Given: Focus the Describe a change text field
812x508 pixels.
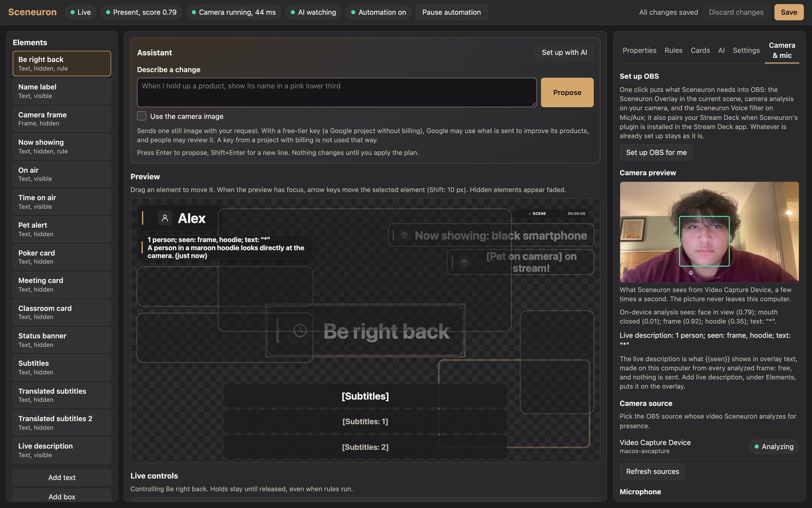Looking at the screenshot, I should (337, 92).
